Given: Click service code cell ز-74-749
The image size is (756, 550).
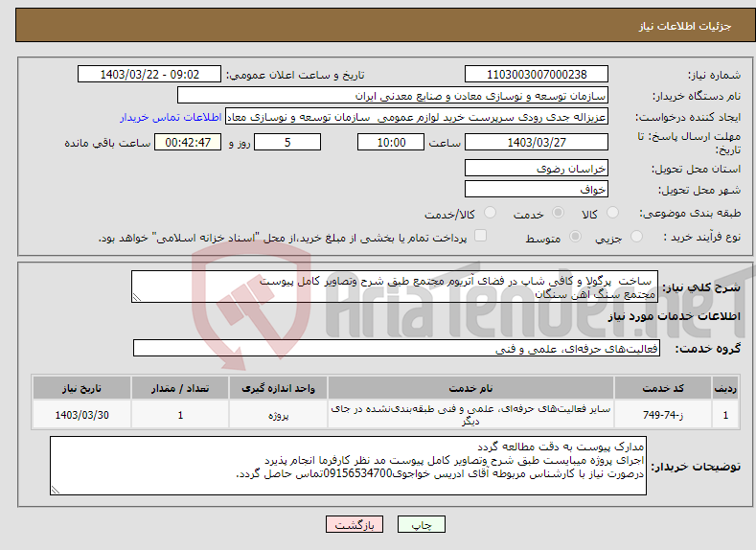Looking at the screenshot, I should pos(663,415).
